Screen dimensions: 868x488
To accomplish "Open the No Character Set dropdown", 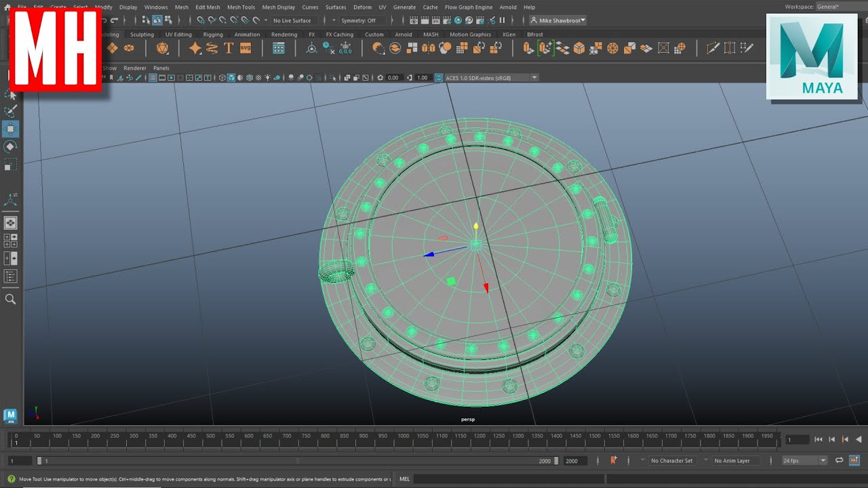I will click(672, 461).
